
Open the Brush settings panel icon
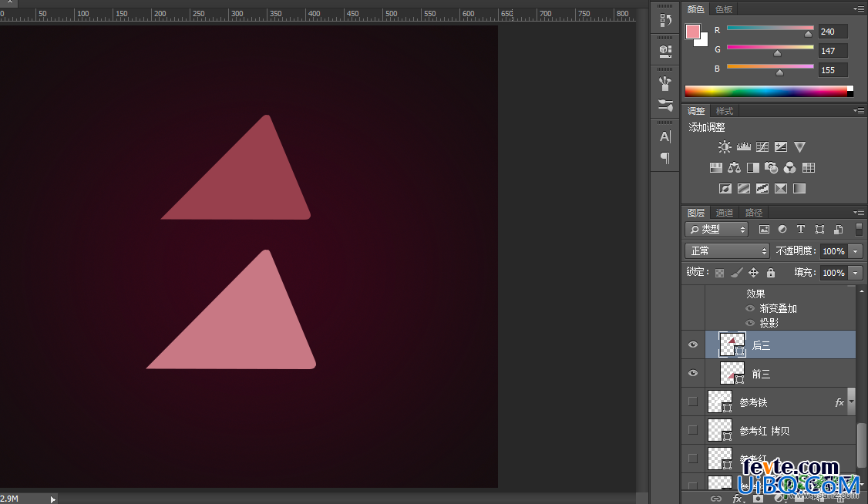[665, 105]
